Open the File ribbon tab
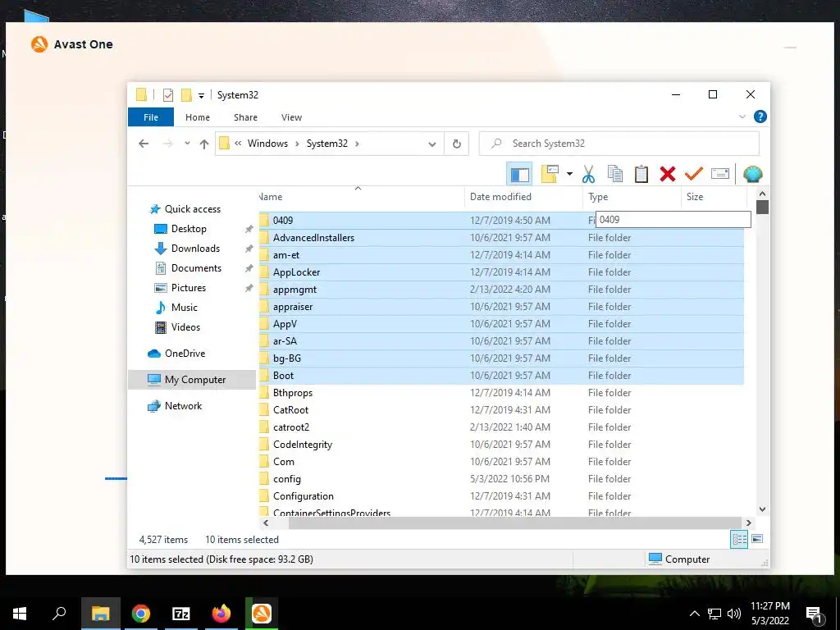Viewport: 840px width, 630px height. pyautogui.click(x=151, y=117)
